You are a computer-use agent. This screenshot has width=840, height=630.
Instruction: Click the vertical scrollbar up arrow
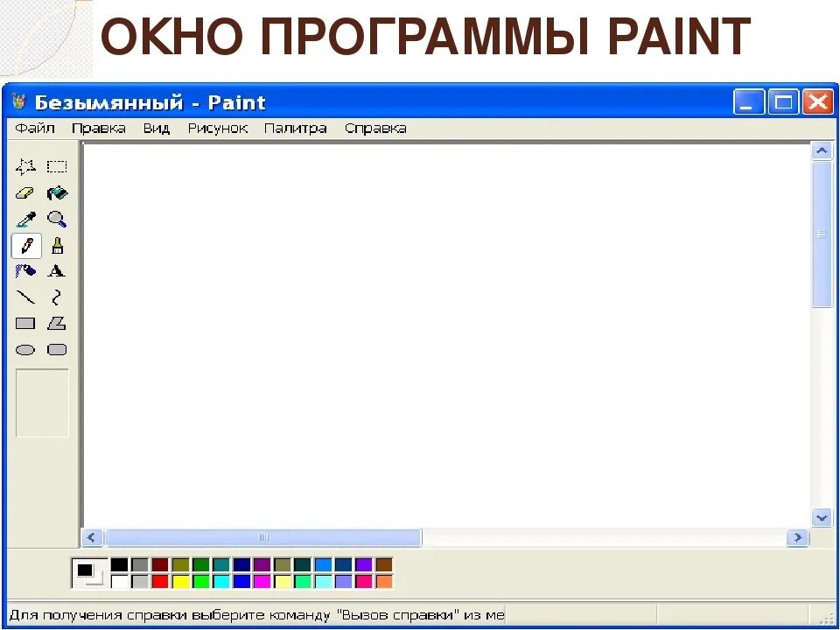click(x=822, y=151)
